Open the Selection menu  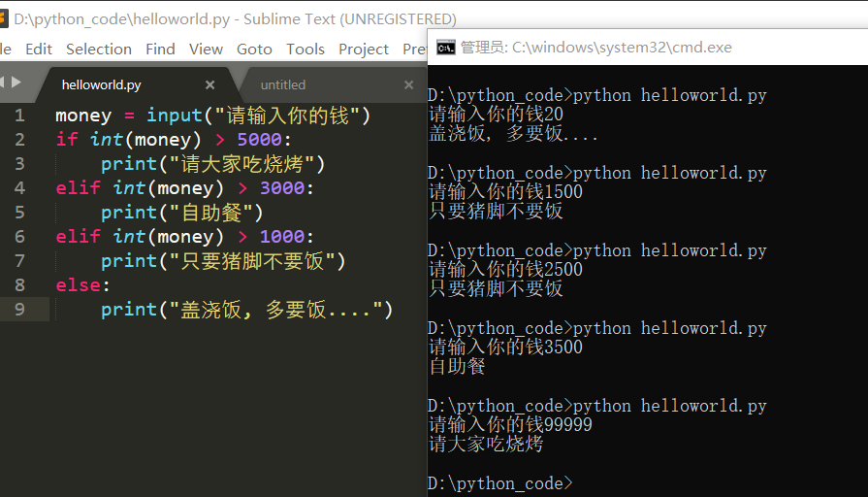tap(99, 50)
